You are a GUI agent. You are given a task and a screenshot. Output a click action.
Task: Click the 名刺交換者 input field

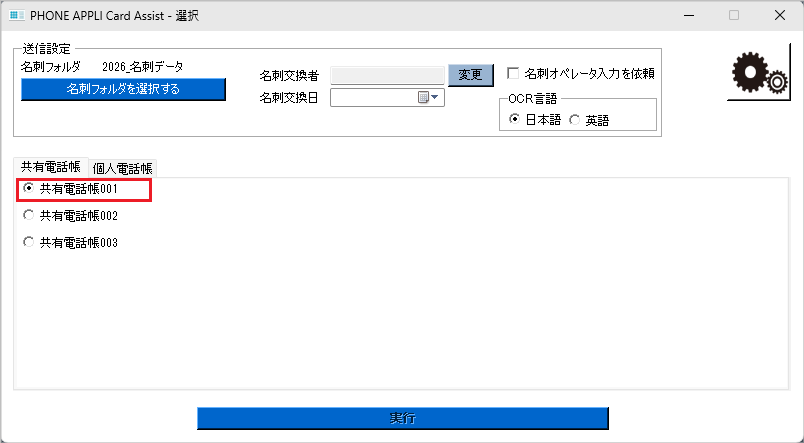coord(387,75)
